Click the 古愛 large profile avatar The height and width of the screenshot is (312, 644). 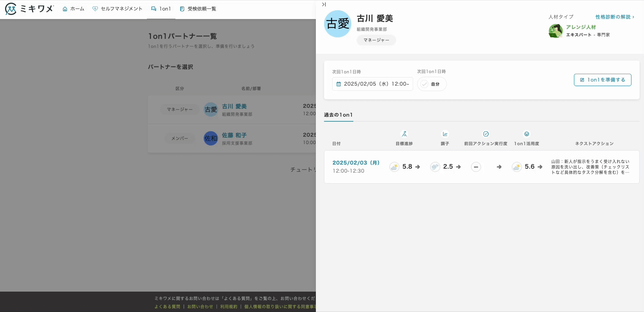pos(338,24)
